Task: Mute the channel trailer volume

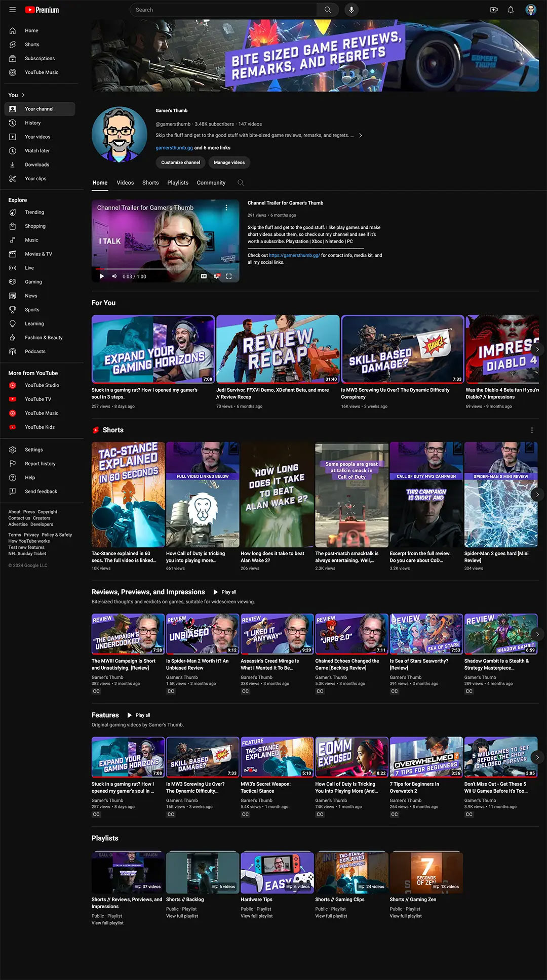Action: (x=114, y=276)
